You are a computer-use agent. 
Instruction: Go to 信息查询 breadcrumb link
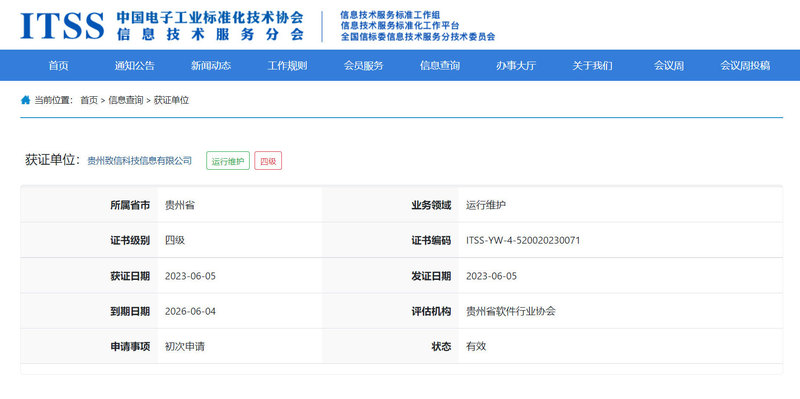pyautogui.click(x=126, y=100)
